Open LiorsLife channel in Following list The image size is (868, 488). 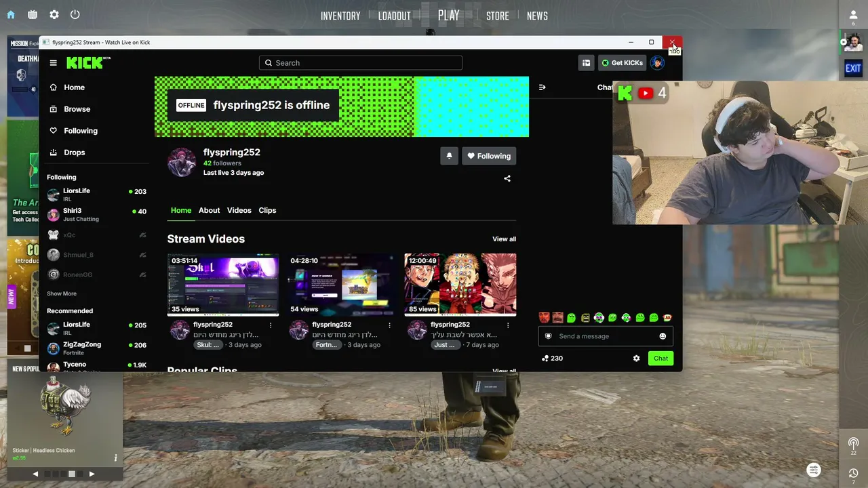(96, 195)
